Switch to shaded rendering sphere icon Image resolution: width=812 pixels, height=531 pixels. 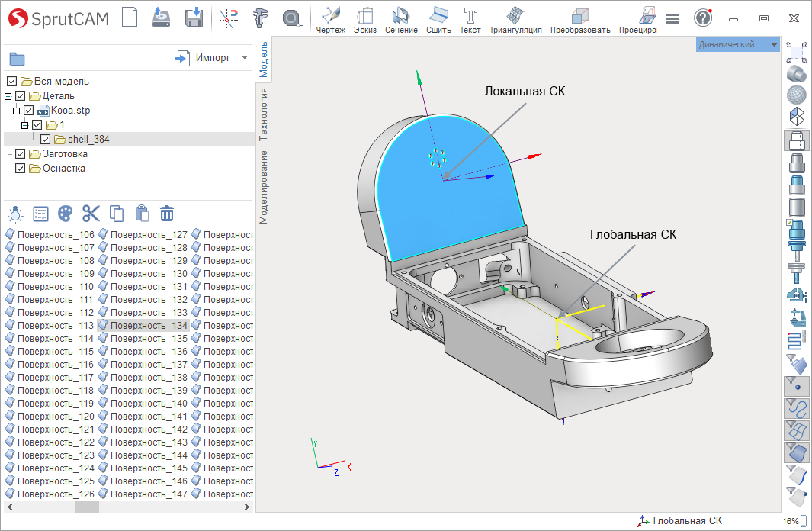[x=797, y=73]
